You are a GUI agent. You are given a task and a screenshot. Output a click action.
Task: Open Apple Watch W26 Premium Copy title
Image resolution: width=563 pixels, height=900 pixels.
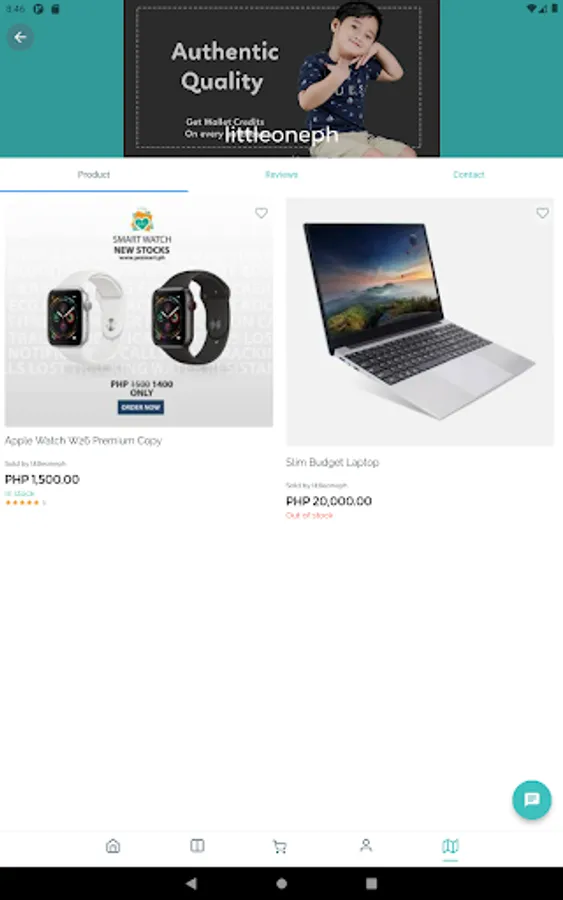[x=83, y=440]
